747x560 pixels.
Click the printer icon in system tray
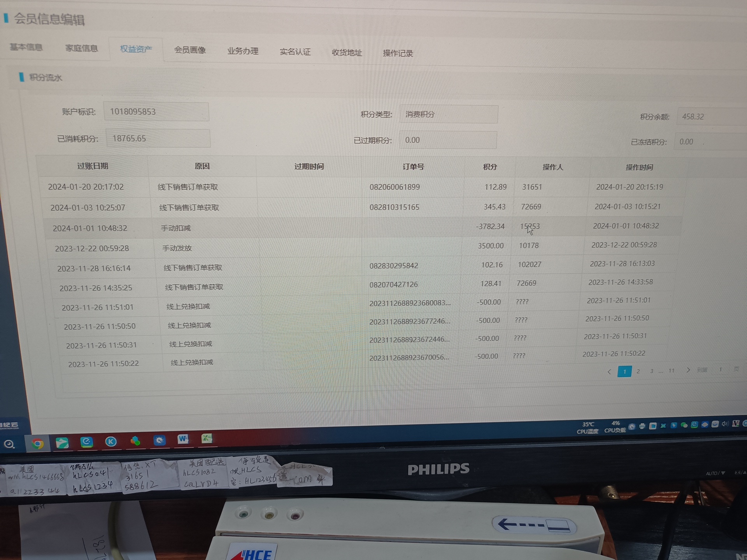(x=642, y=426)
